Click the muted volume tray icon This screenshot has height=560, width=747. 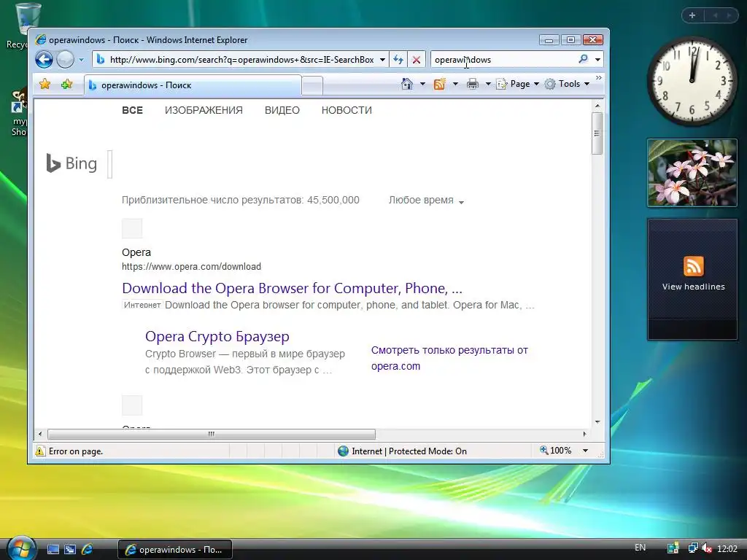[706, 548]
